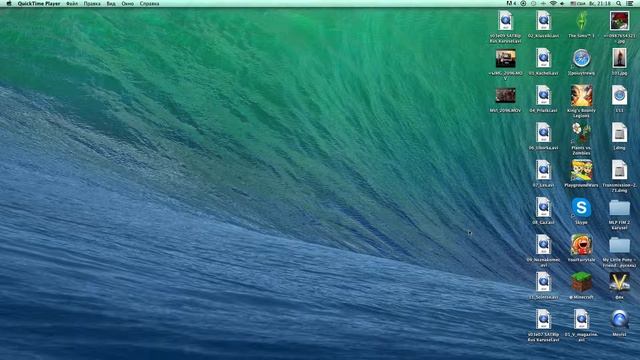Select the 111 web location file icon
This screenshot has height=360, width=640.
(619, 96)
